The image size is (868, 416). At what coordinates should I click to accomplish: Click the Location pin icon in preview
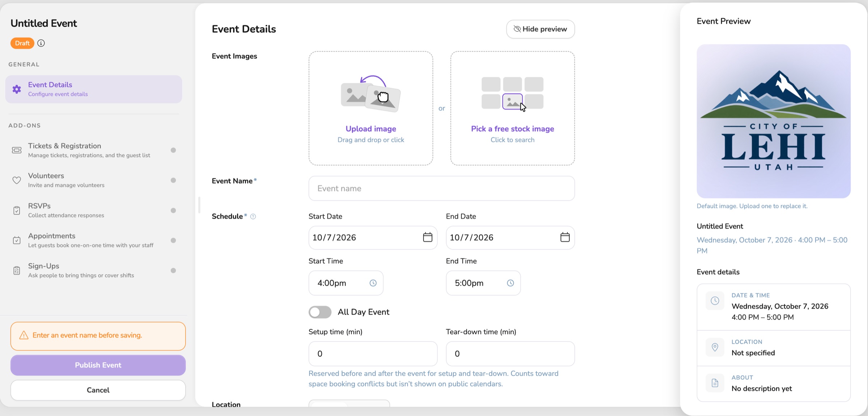pyautogui.click(x=715, y=347)
